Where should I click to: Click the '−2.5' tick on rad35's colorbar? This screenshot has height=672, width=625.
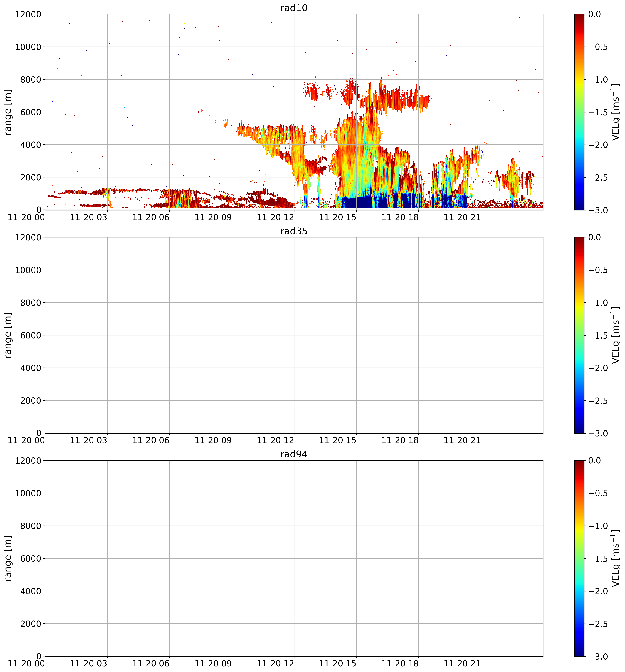coord(598,401)
